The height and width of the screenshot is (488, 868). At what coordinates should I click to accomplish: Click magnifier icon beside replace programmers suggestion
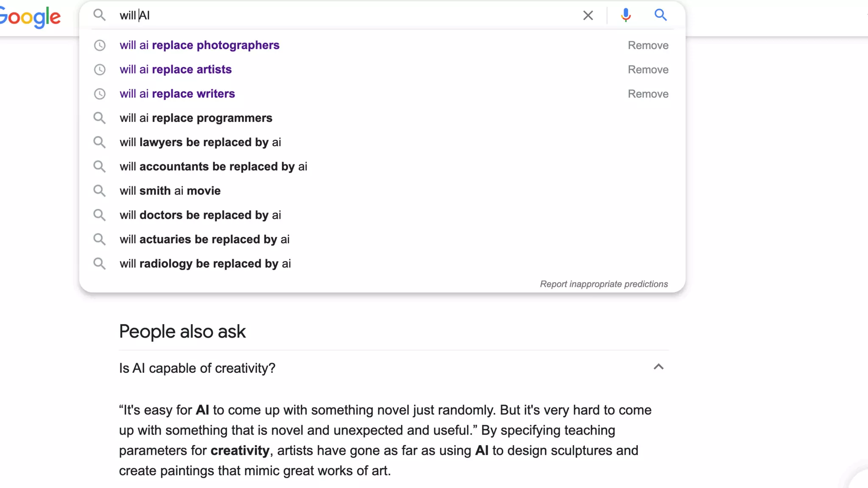pyautogui.click(x=100, y=118)
